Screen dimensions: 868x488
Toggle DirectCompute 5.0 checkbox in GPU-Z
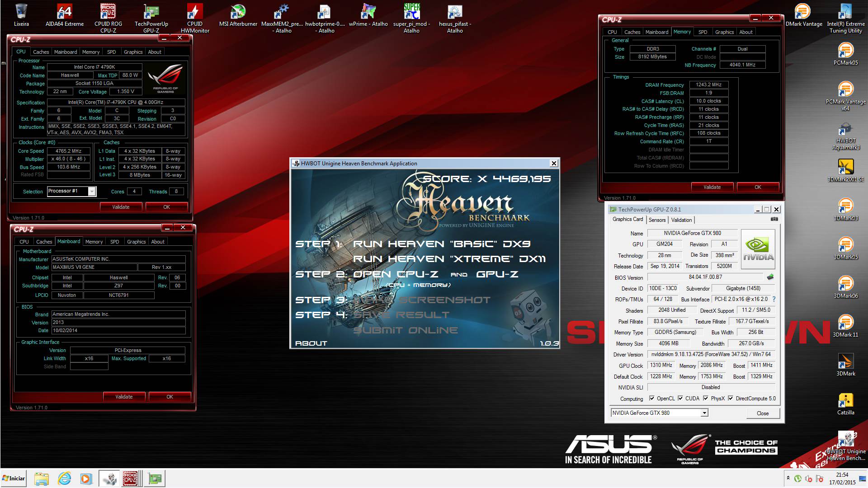tap(731, 398)
